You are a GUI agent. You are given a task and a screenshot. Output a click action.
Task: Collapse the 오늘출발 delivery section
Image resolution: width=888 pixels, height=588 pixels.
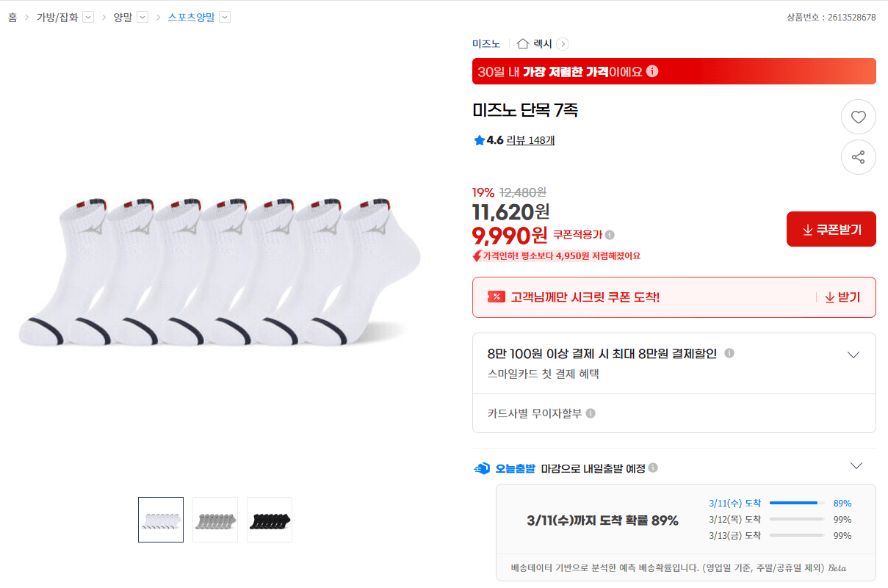(x=856, y=465)
